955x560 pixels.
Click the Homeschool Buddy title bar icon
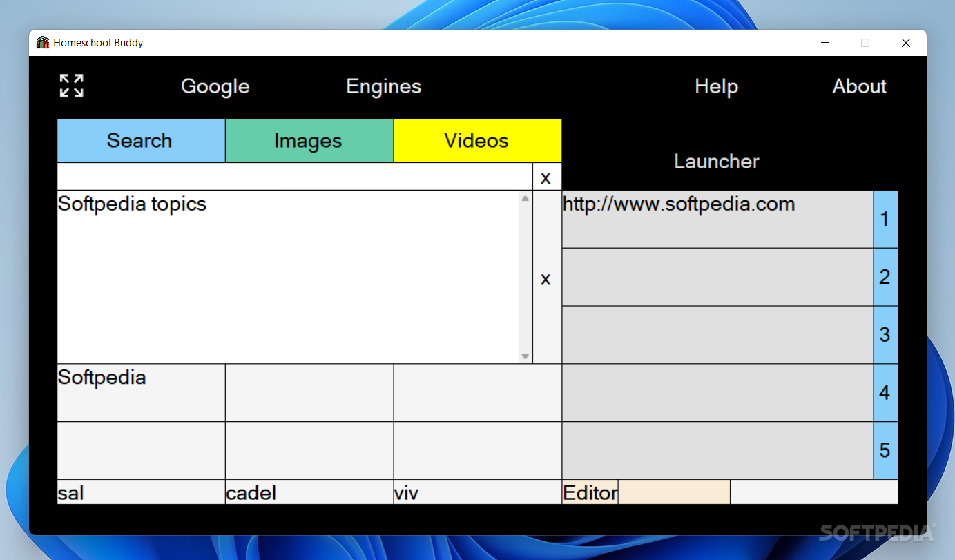coord(43,43)
